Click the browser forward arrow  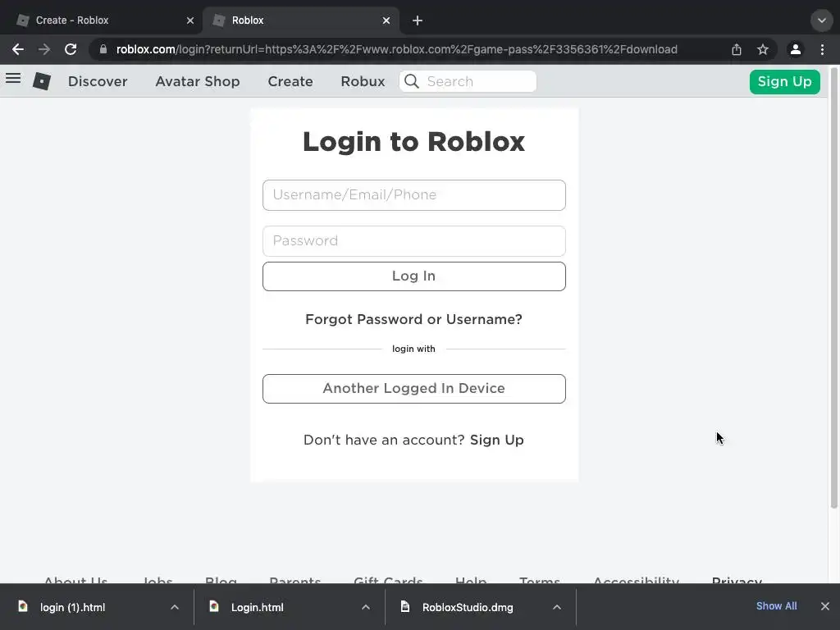coord(44,49)
